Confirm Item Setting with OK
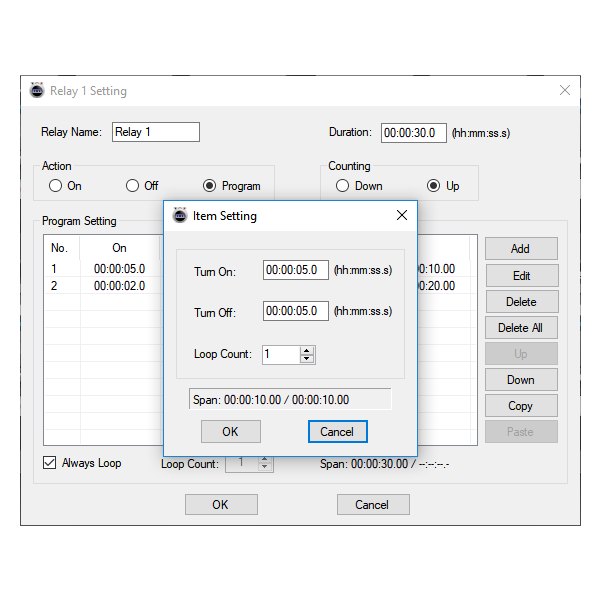 (x=231, y=432)
